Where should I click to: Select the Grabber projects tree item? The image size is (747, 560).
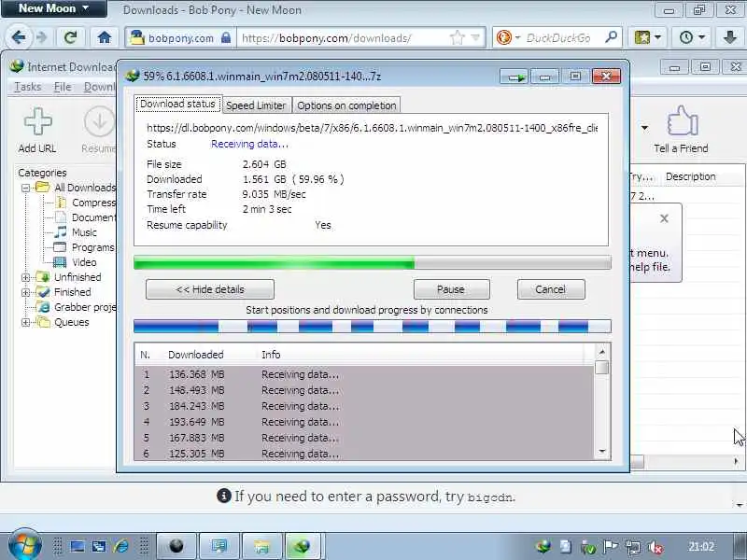coord(85,308)
